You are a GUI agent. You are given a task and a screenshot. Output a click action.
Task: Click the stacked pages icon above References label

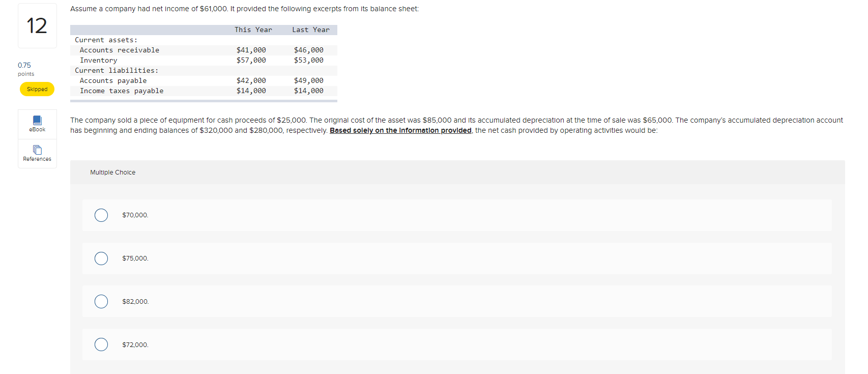coord(37,149)
